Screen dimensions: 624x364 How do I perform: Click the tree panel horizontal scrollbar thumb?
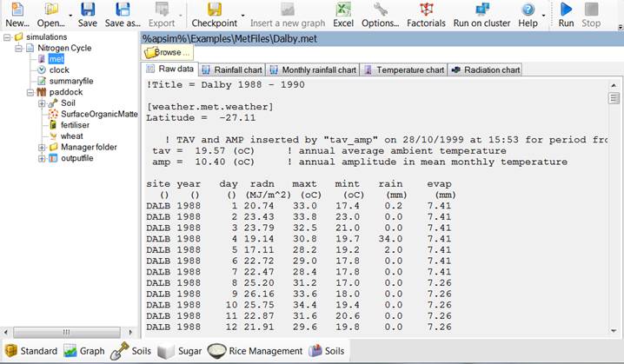(x=66, y=332)
